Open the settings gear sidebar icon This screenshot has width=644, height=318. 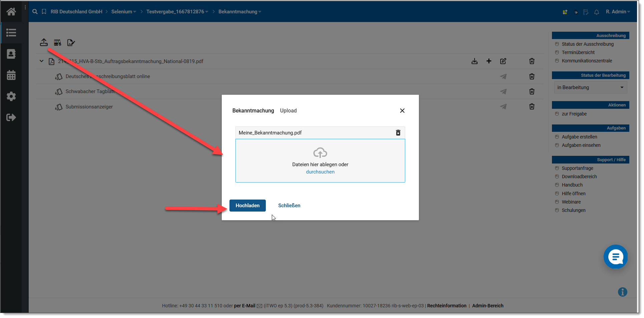click(11, 96)
